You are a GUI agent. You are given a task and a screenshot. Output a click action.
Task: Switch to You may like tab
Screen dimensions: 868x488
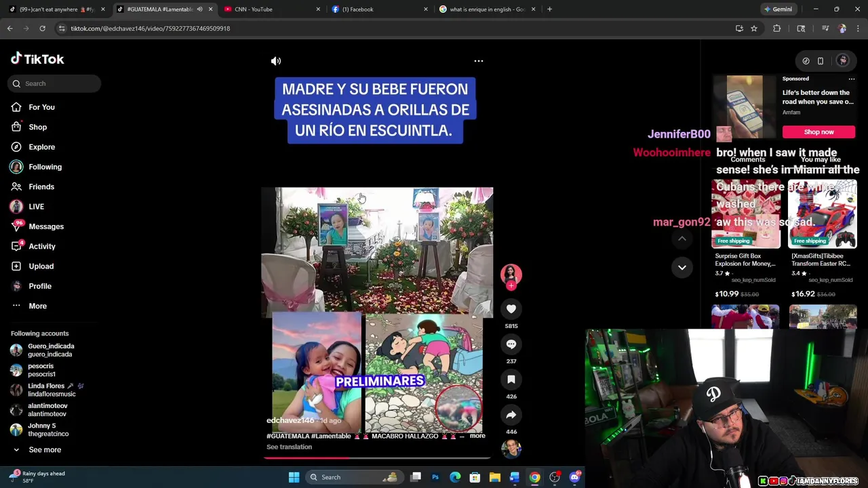point(821,159)
